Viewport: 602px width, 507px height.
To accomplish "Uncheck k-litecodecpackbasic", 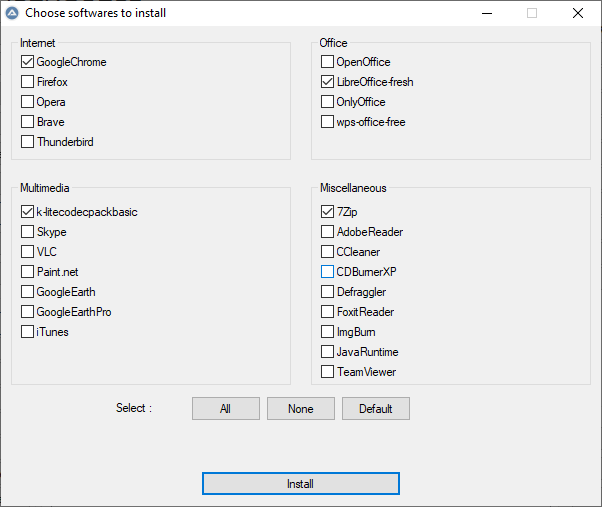I will (x=27, y=211).
